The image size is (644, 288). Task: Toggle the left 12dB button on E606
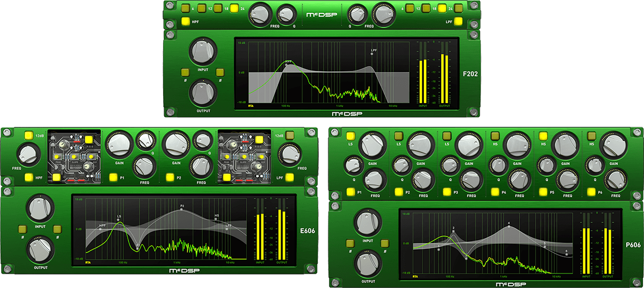[28, 136]
